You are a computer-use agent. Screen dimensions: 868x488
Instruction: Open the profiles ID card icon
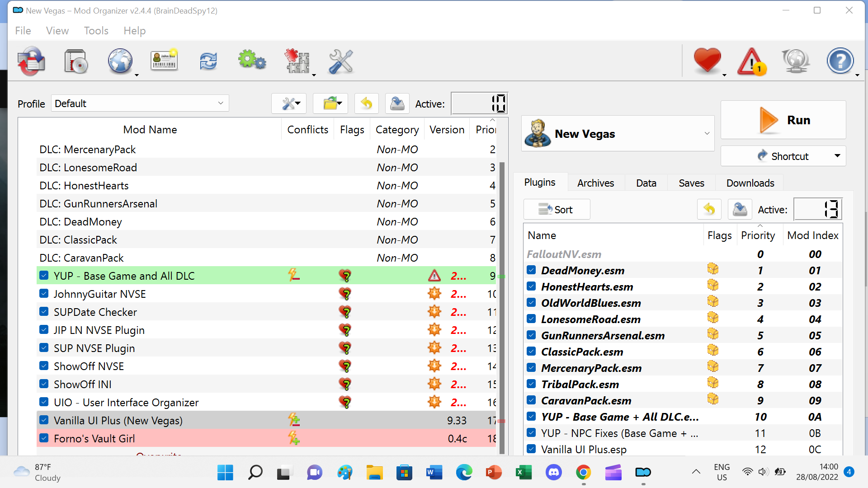coord(164,61)
